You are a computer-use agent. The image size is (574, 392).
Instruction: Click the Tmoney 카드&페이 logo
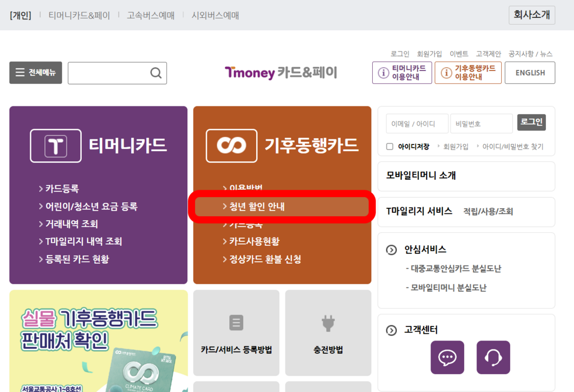click(x=281, y=72)
